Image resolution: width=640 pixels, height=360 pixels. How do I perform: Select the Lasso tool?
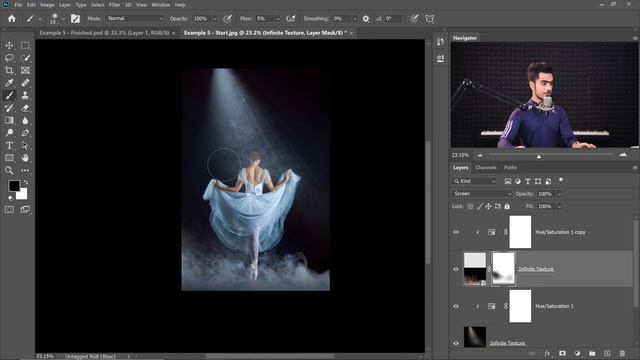point(9,58)
